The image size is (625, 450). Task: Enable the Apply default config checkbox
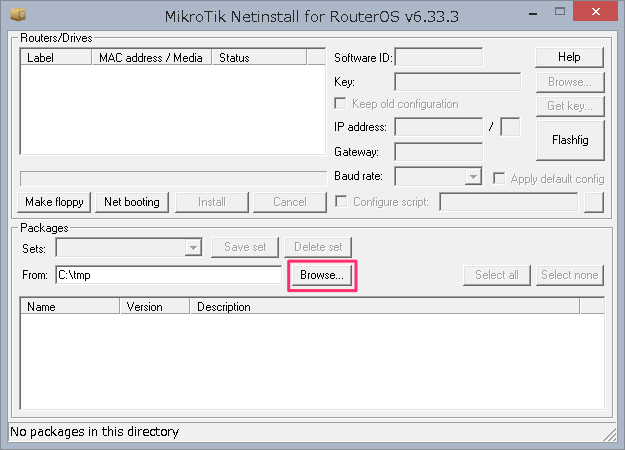[x=499, y=178]
